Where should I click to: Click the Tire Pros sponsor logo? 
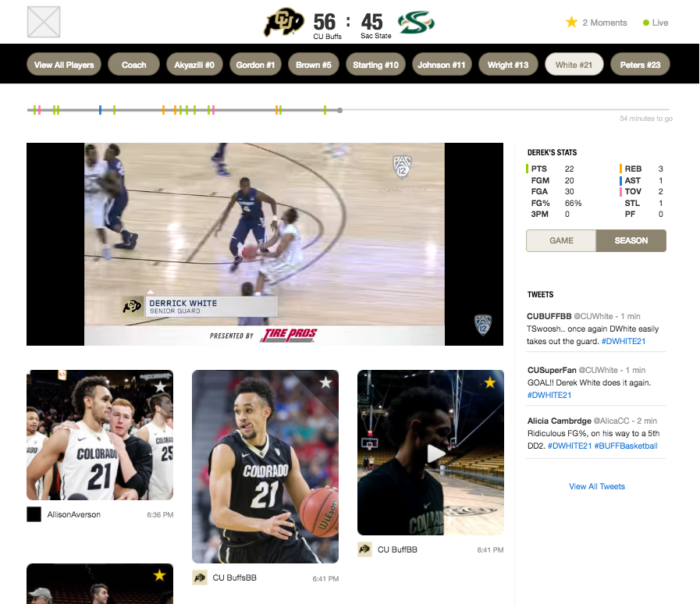coord(290,336)
